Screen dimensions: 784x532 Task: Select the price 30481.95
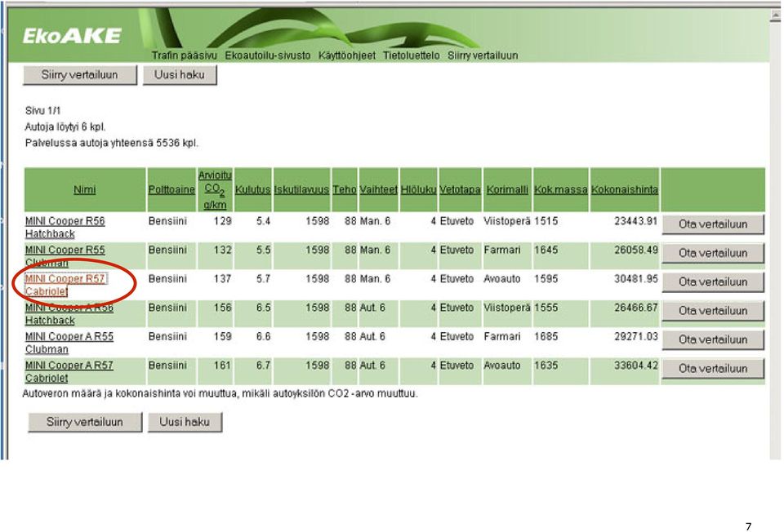635,279
